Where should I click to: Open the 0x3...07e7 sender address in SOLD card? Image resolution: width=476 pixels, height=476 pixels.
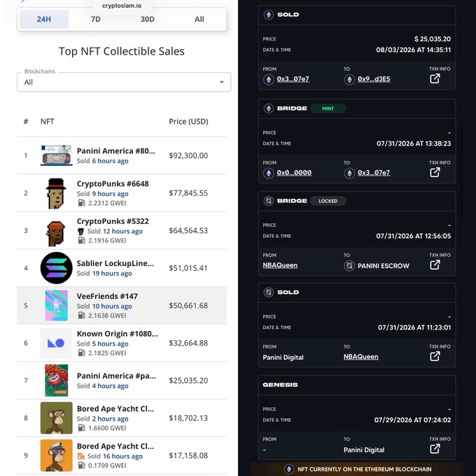tap(293, 79)
